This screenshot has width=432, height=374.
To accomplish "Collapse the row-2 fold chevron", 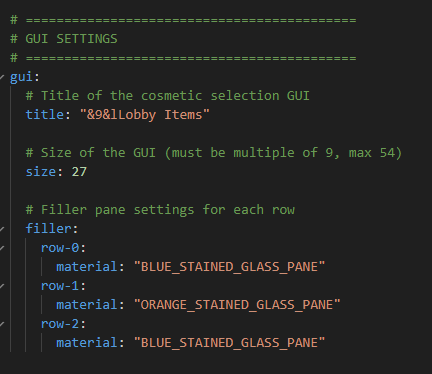I will click(2, 324).
